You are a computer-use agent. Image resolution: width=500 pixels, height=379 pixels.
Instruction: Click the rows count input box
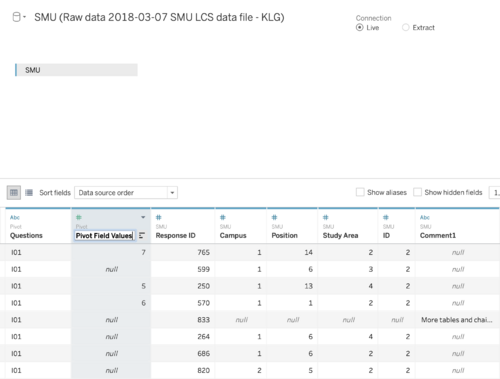pos(495,193)
